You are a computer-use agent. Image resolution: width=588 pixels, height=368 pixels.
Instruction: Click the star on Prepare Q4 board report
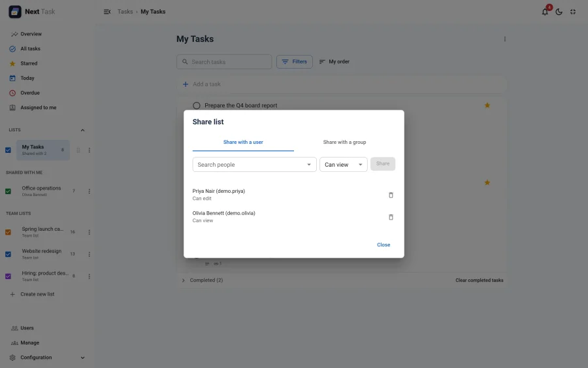pos(487,105)
